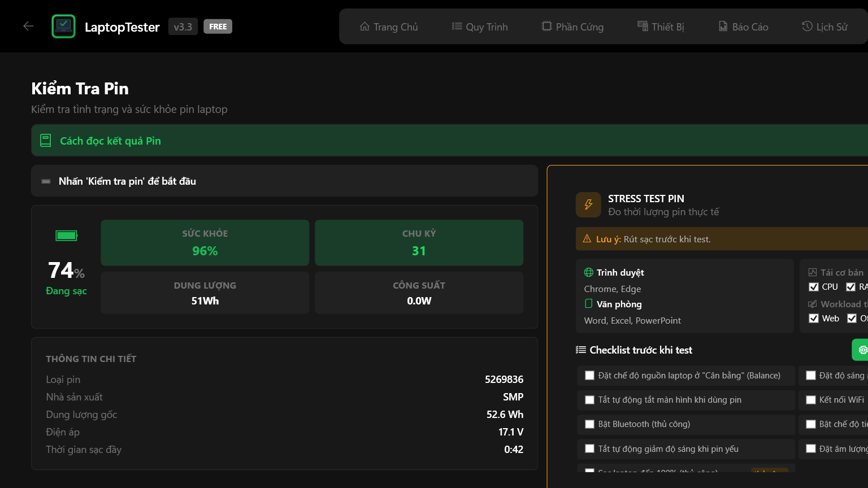
Task: Click the LaptopTester logo icon
Action: click(x=63, y=27)
